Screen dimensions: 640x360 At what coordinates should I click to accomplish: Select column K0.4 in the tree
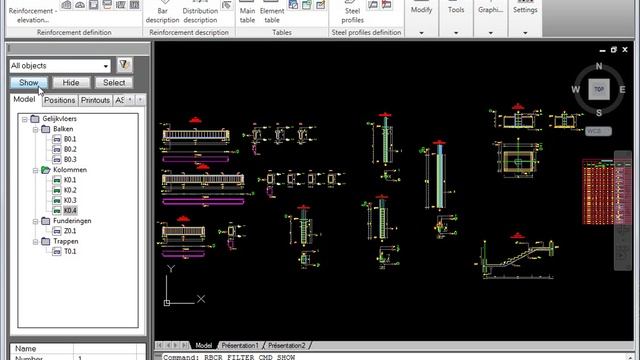tap(70, 211)
